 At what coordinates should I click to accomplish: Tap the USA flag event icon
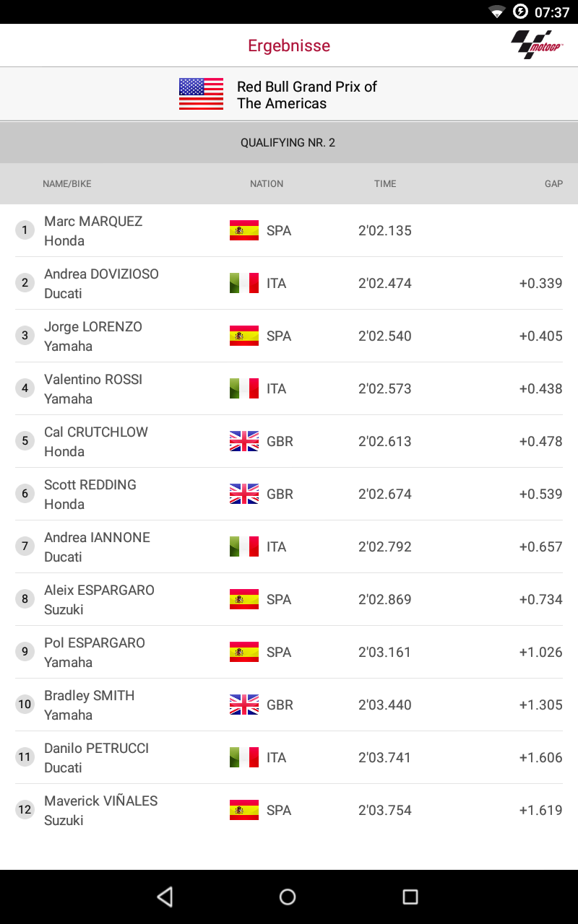tap(201, 94)
